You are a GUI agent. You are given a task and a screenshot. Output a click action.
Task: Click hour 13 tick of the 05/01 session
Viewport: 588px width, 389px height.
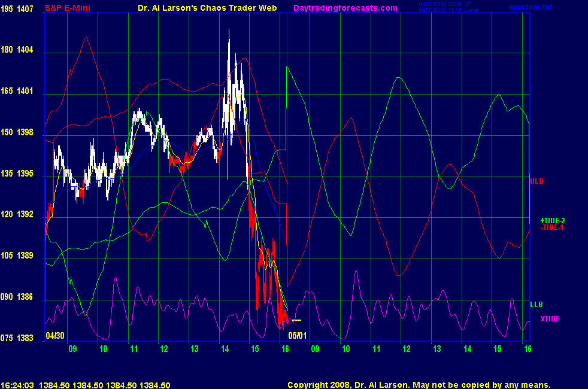tap(437, 349)
